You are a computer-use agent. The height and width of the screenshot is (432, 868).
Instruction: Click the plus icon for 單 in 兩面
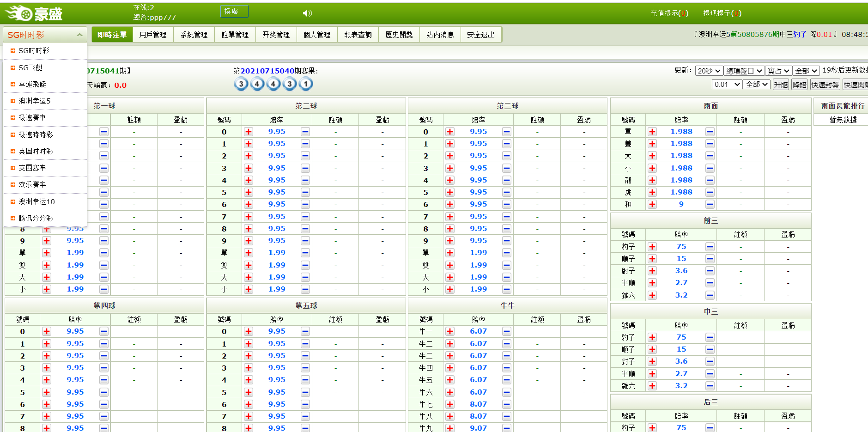652,132
